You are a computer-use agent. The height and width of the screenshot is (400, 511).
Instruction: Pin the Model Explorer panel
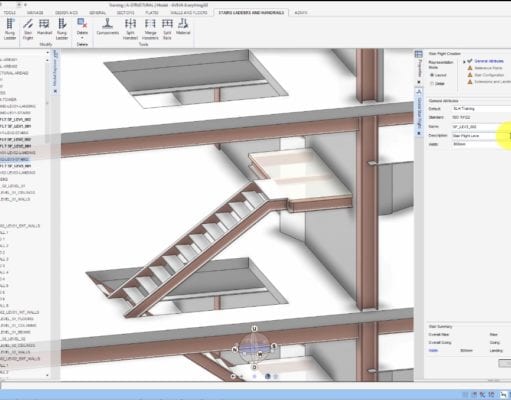tap(55, 91)
